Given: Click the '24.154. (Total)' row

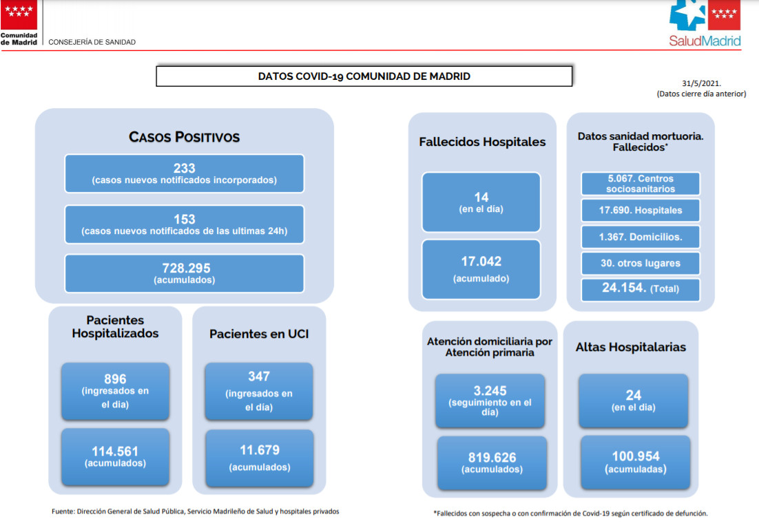Looking at the screenshot, I should point(641,290).
